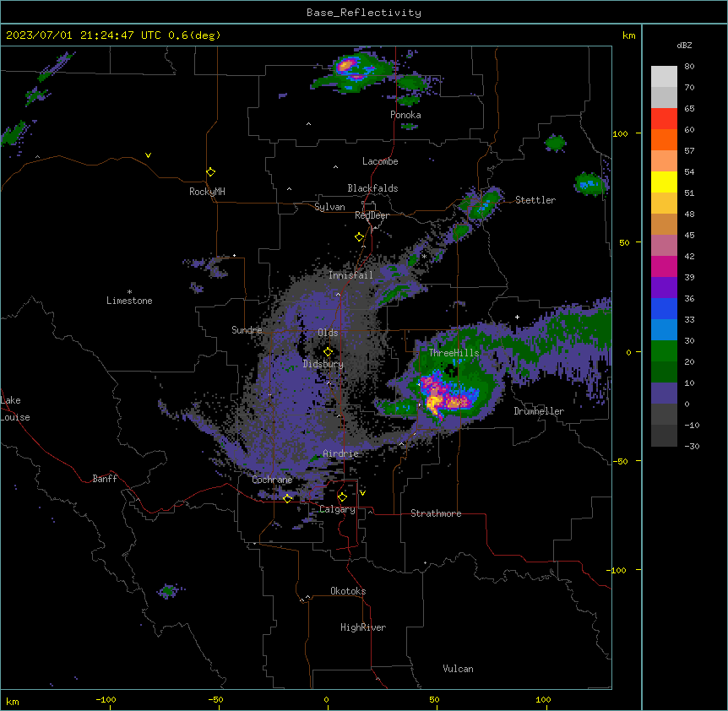Screen dimensions: 728x711
Task: Click the dBZ legend heading
Action: (684, 45)
